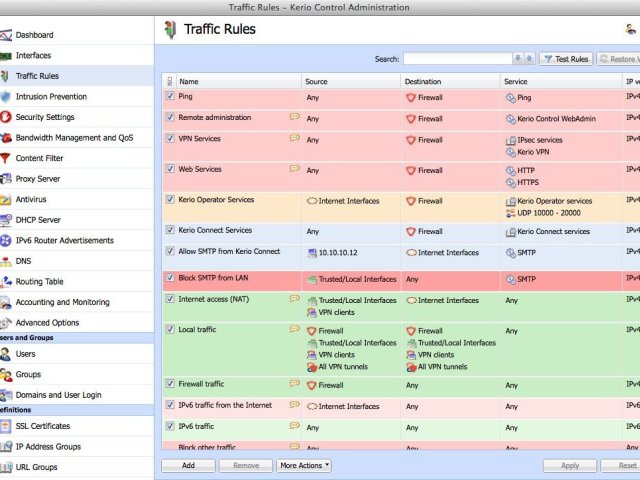Disable the VPN Services rule checkbox
Viewport: 640px width, 480px height.
point(170,138)
